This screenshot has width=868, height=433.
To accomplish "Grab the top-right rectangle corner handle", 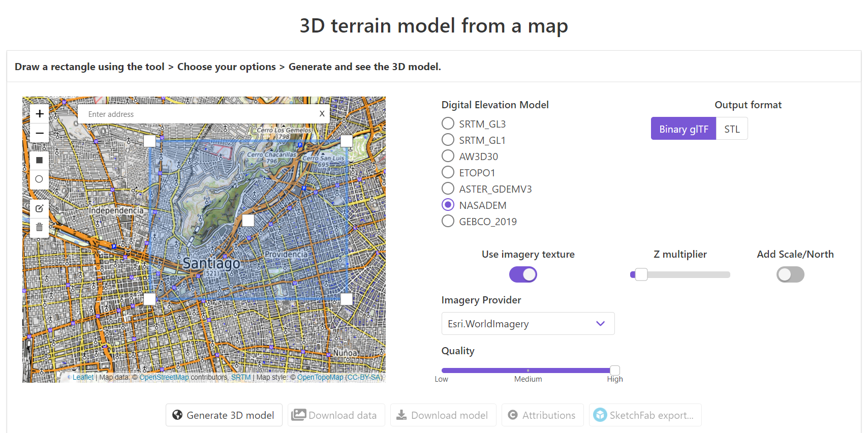I will pos(347,141).
